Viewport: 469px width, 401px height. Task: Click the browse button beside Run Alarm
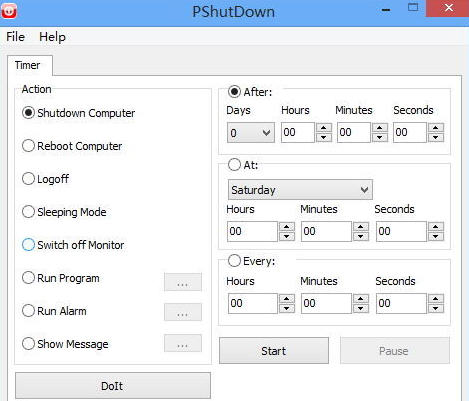183,312
